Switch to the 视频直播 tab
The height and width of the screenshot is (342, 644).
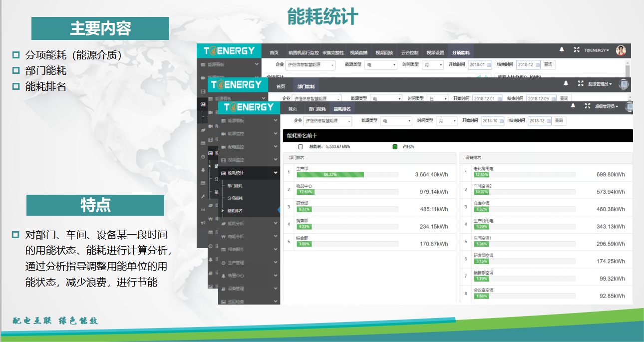click(x=358, y=52)
